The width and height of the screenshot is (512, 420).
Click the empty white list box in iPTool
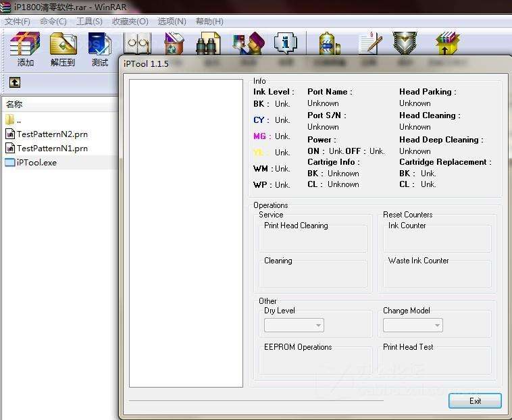click(x=186, y=233)
